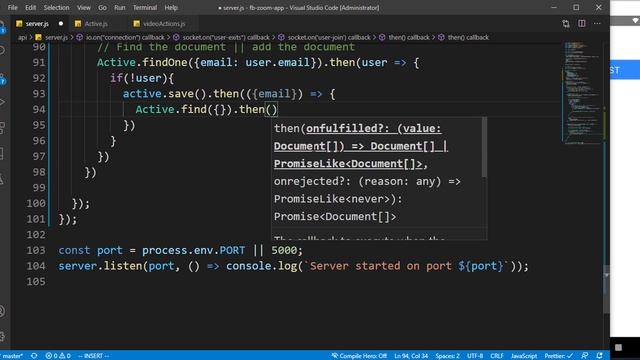Image resolution: width=640 pixels, height=360 pixels.
Task: Open the feedback icon in status bar
Action: coord(584,356)
